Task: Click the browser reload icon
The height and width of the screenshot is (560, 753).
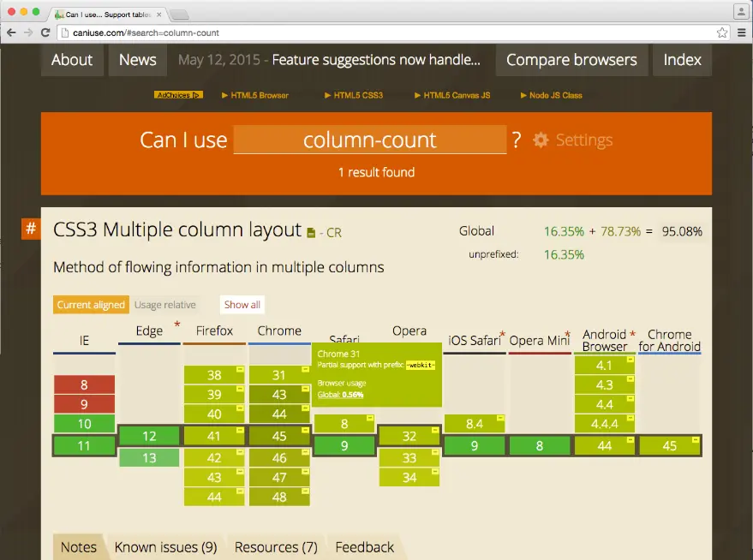Action: (x=46, y=33)
